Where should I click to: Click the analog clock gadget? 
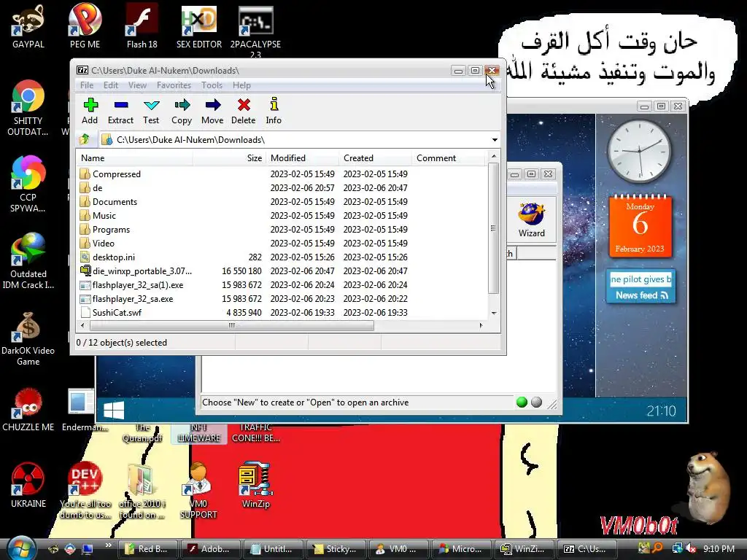pyautogui.click(x=639, y=152)
